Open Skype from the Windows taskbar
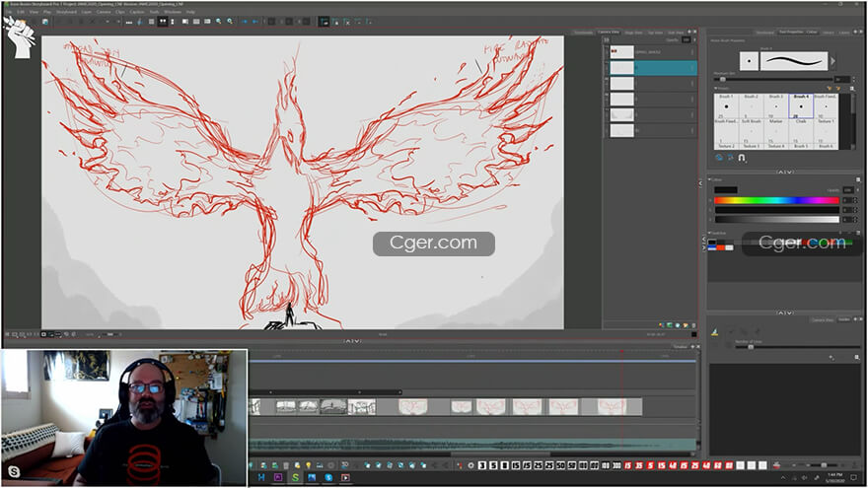 point(328,477)
